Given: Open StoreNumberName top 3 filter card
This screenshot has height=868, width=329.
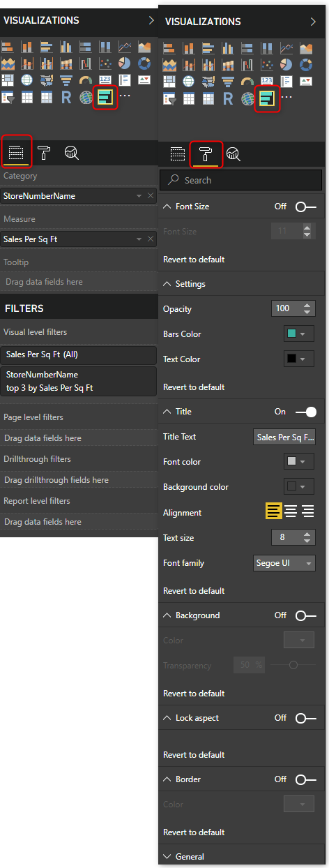Looking at the screenshot, I should (78, 381).
